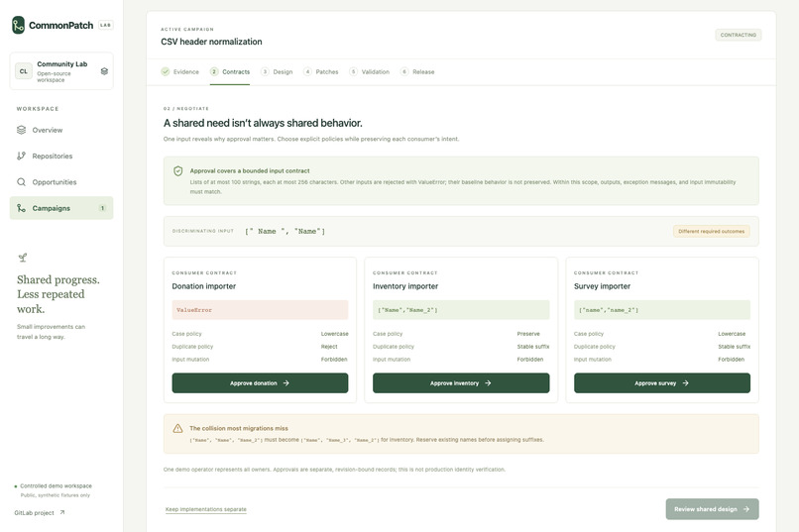Click the Approve donation button
Image resolution: width=799 pixels, height=532 pixels.
click(260, 382)
